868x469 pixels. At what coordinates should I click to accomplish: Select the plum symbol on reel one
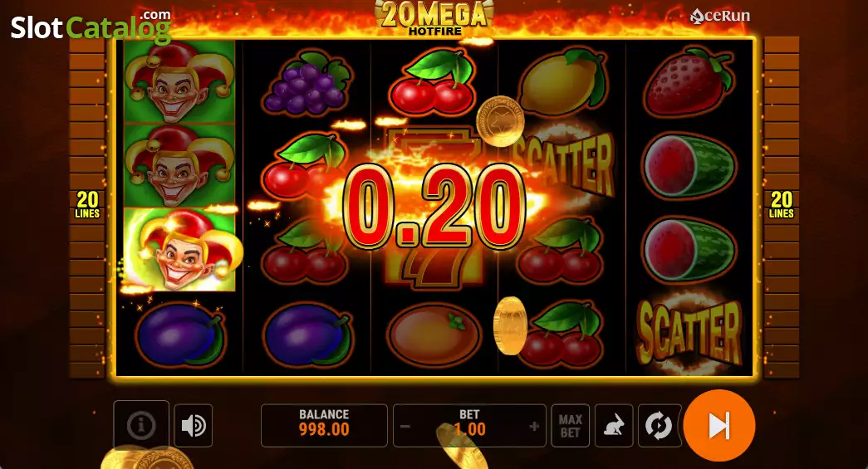(179, 334)
